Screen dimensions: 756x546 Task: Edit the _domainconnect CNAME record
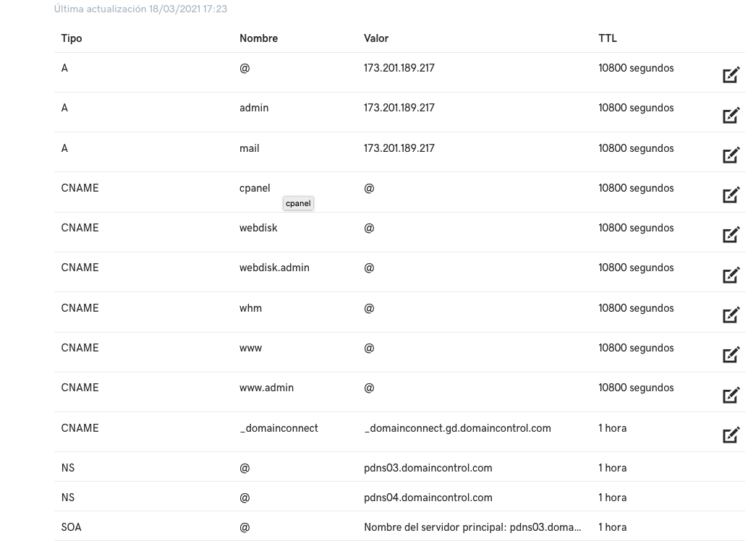coord(731,435)
